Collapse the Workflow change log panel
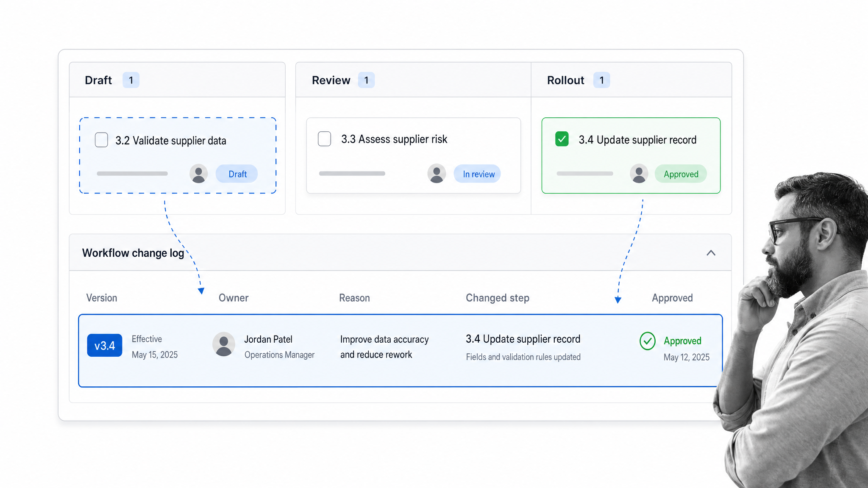The width and height of the screenshot is (868, 488). pos(711,253)
